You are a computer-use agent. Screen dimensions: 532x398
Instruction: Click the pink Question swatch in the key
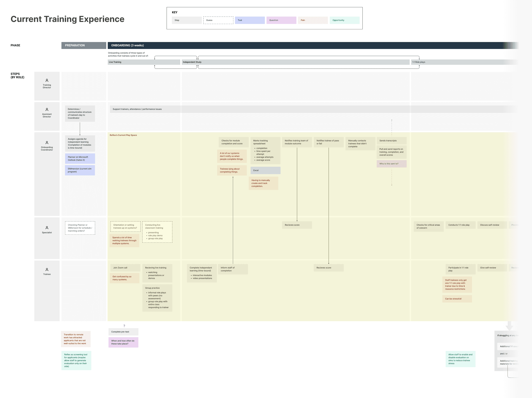click(281, 20)
